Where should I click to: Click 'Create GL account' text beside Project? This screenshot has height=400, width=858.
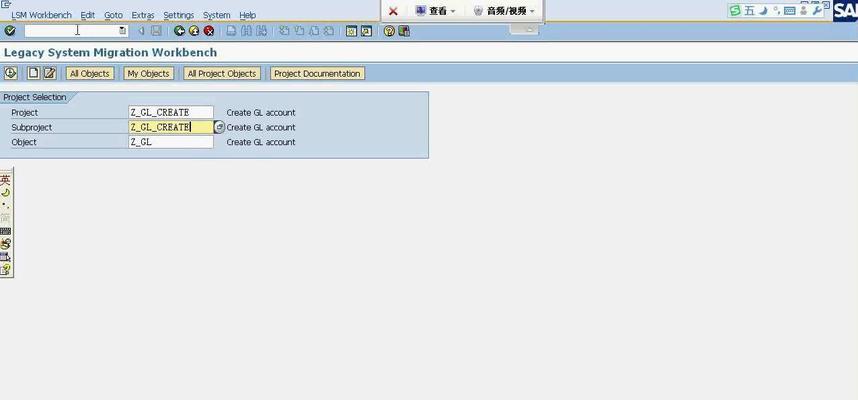coord(261,112)
